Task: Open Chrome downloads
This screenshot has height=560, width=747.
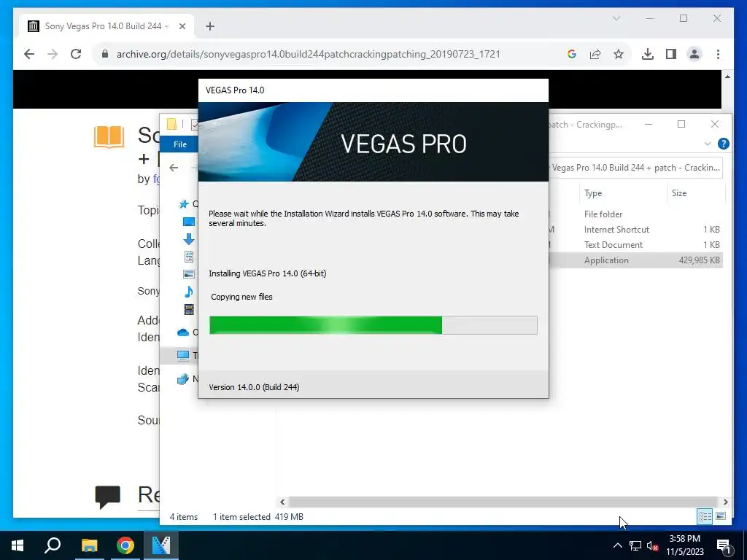Action: [x=648, y=54]
